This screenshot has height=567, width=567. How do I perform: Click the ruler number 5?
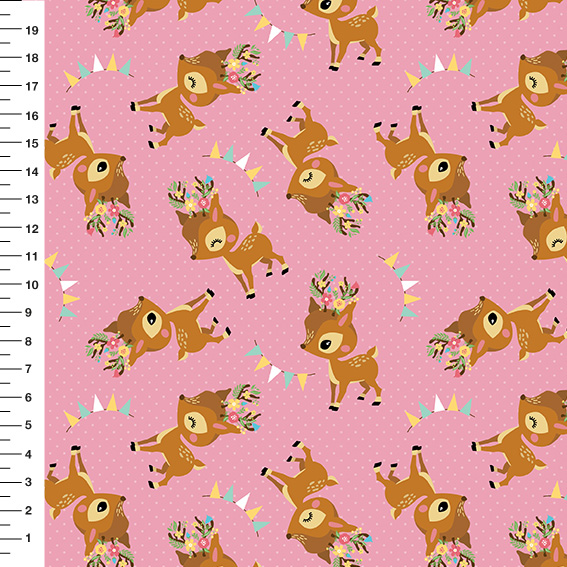pyautogui.click(x=29, y=425)
